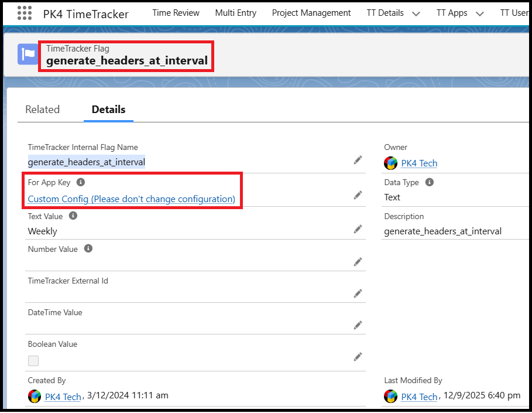Show info tooltip for For App Key

80,182
